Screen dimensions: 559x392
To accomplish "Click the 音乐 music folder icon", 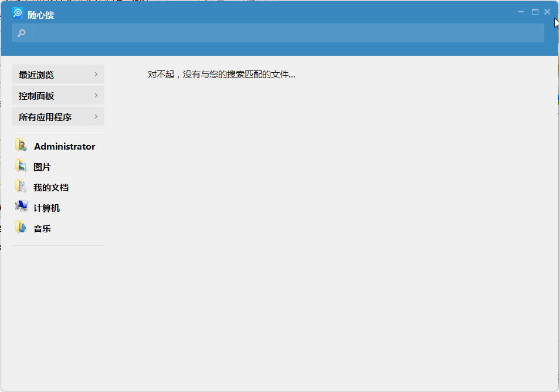I will (21, 227).
